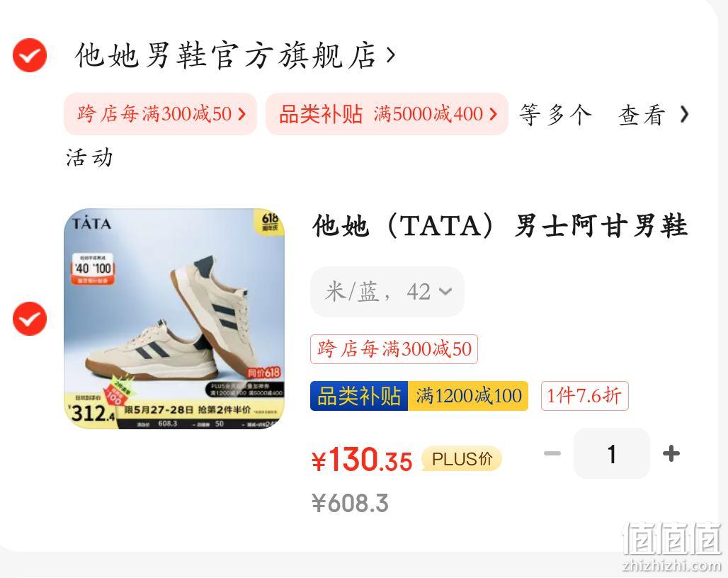
Task: Open 他她男鞋官方旗舰店 store page
Action: (x=226, y=56)
